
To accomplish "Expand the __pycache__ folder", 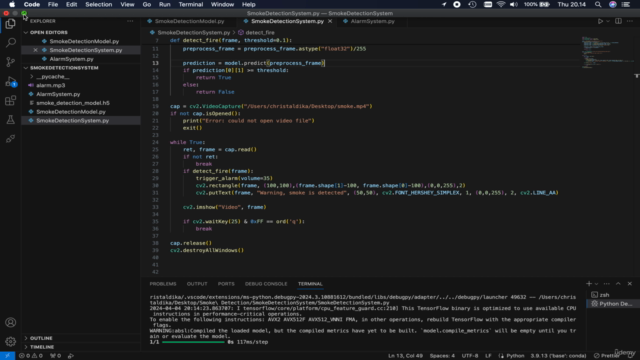I will pos(52,77).
